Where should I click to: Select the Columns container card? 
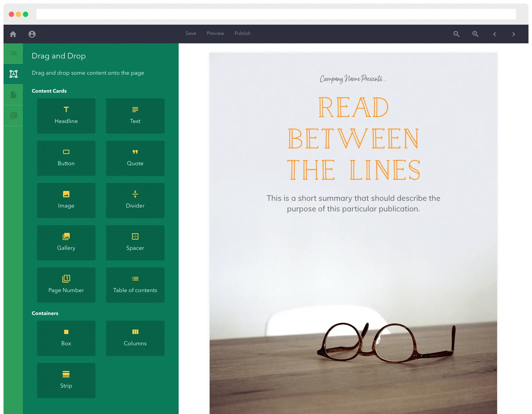[x=135, y=338]
